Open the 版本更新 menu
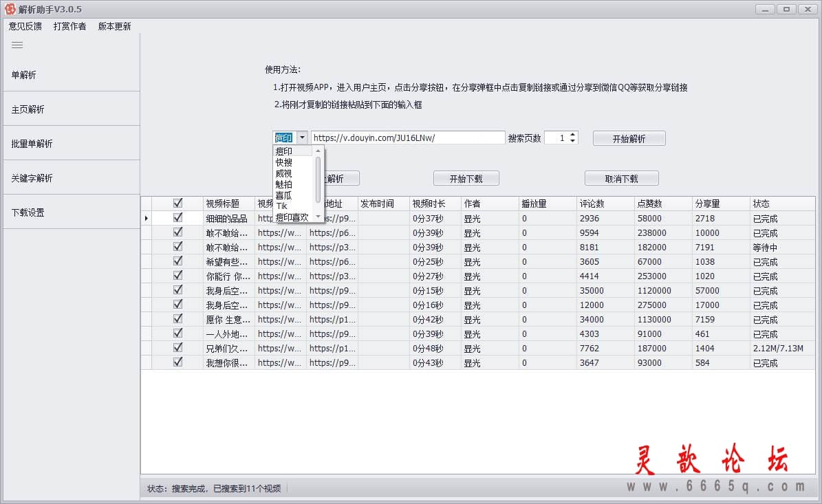This screenshot has height=504, width=822. [x=114, y=26]
